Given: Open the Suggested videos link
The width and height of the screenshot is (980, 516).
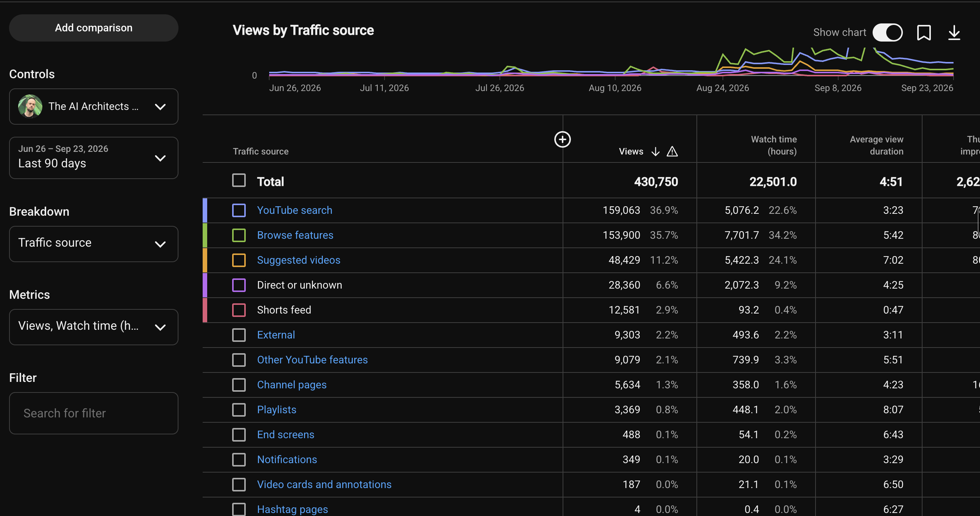Looking at the screenshot, I should 299,260.
